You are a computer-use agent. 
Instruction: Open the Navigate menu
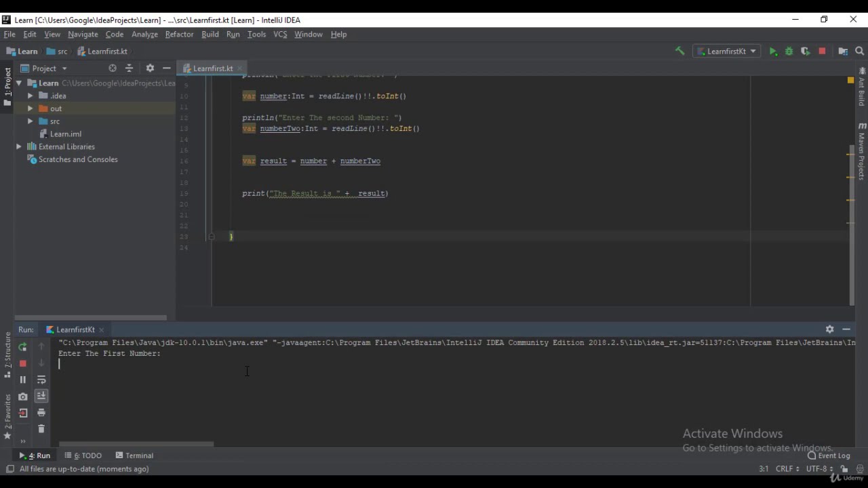click(83, 34)
